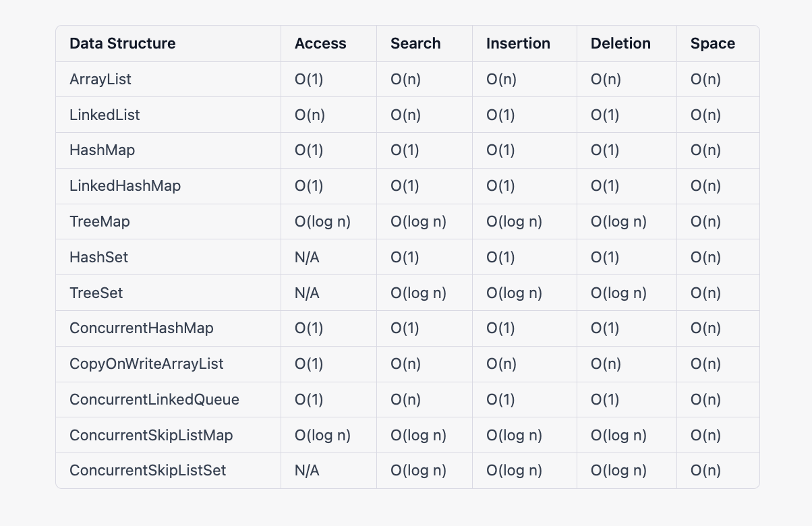Click the ConcurrentLinkedQueue row label
812x526 pixels.
(x=154, y=400)
